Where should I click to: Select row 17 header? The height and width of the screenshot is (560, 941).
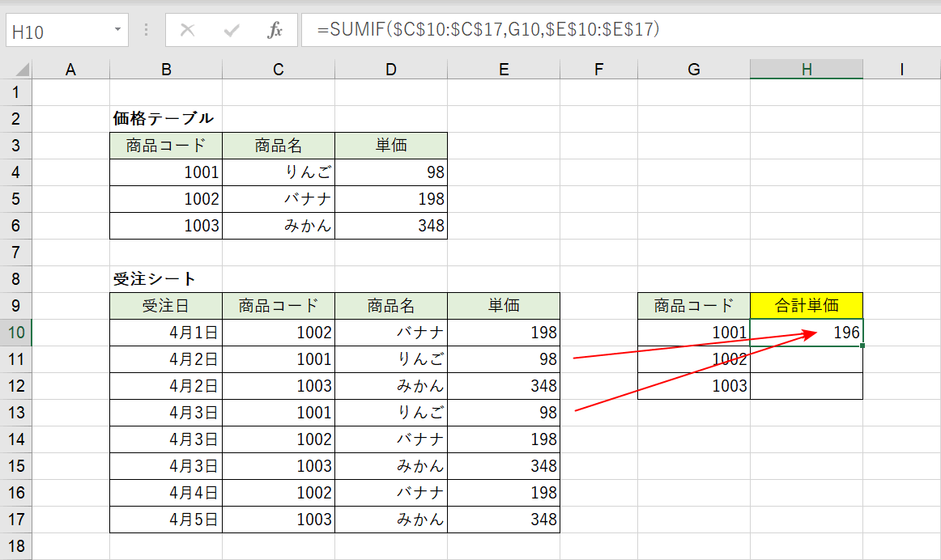pyautogui.click(x=22, y=519)
